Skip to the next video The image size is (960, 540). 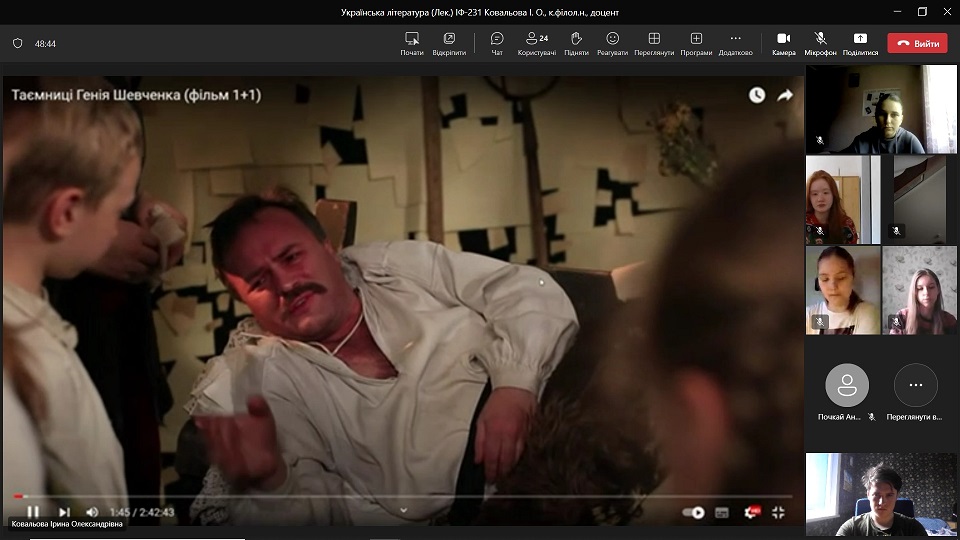pyautogui.click(x=64, y=512)
